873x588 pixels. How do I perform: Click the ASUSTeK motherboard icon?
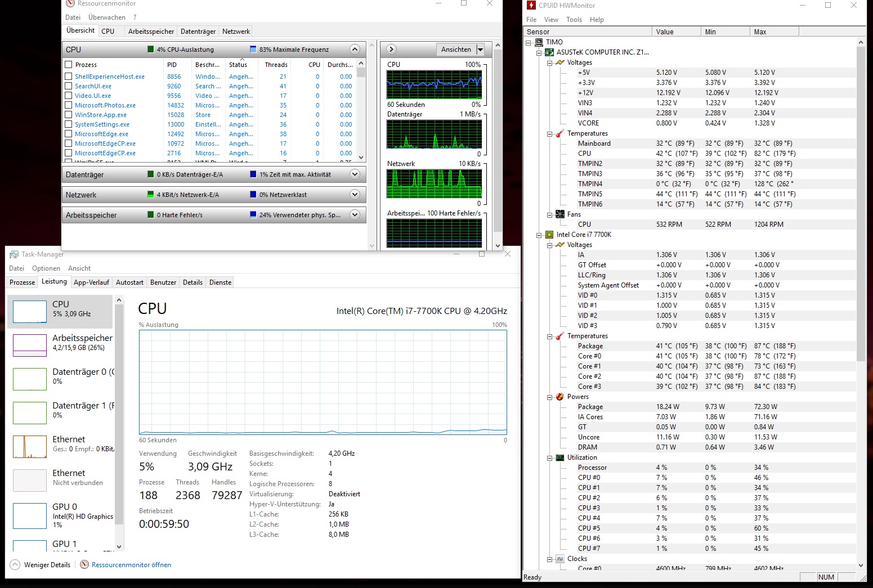coord(549,52)
